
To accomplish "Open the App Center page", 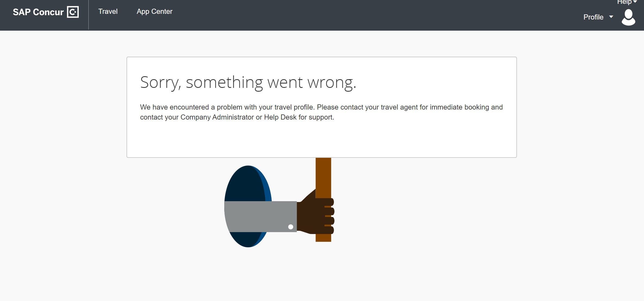I will coord(154,11).
